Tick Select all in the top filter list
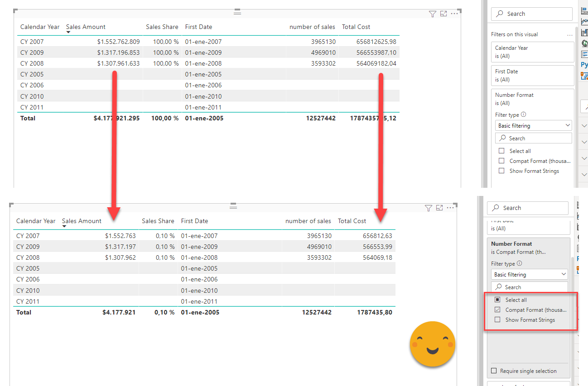Screen dimensions: 588x386 click(x=501, y=151)
